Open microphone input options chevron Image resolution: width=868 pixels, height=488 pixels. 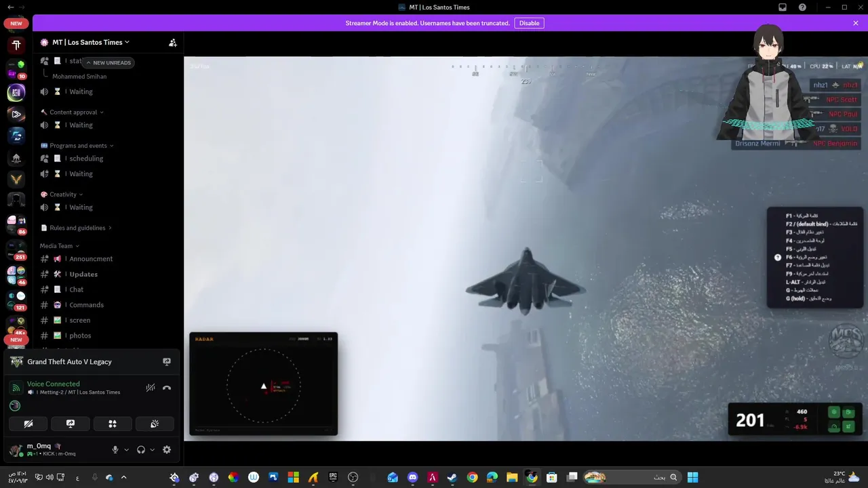[x=126, y=449]
